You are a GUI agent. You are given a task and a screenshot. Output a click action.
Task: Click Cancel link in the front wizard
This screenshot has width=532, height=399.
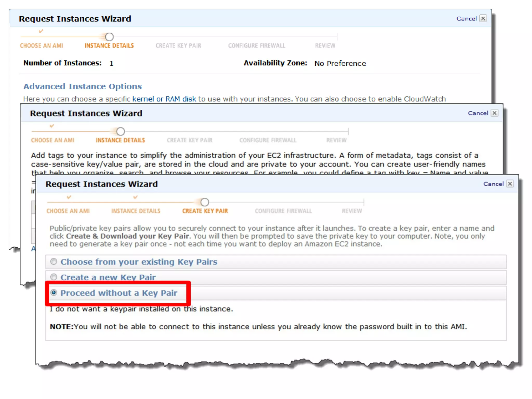493,184
